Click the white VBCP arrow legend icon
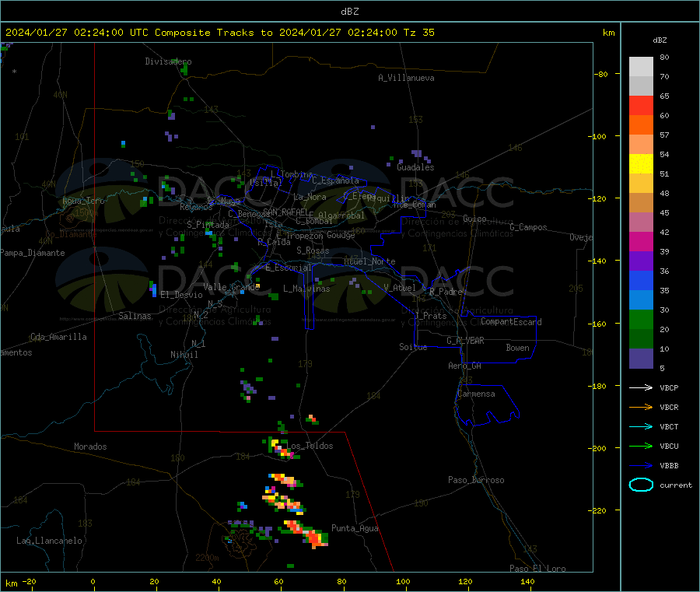 pyautogui.click(x=641, y=387)
